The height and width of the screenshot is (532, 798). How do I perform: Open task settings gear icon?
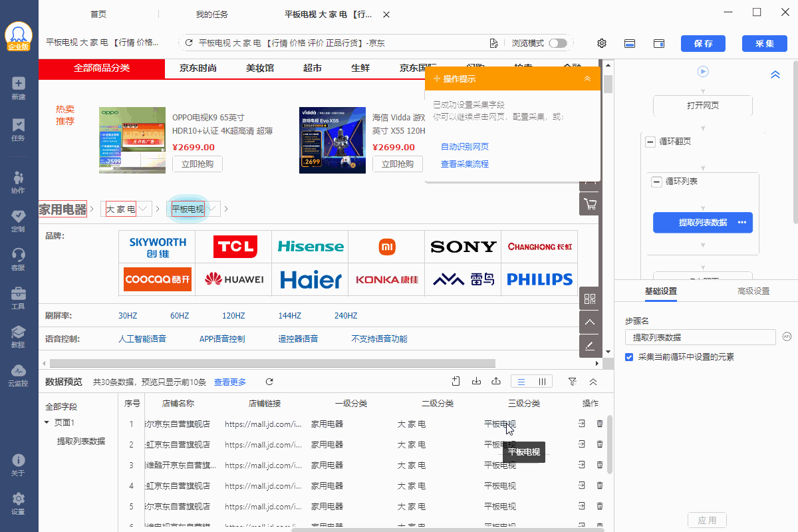tap(602, 43)
